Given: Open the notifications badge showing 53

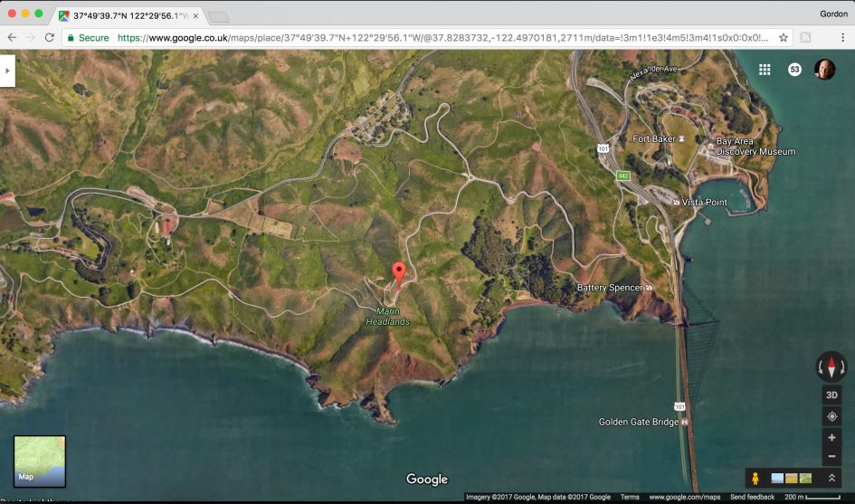Looking at the screenshot, I should (x=794, y=70).
